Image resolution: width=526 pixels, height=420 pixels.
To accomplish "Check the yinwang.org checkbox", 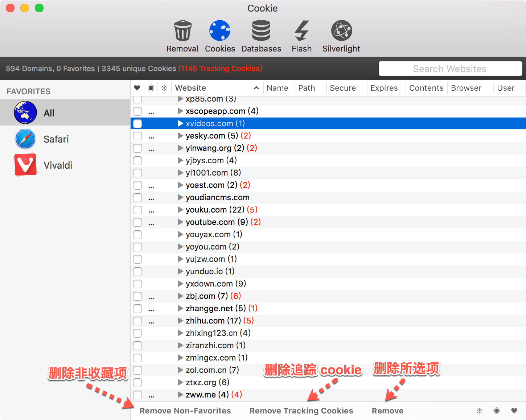I will 137,148.
